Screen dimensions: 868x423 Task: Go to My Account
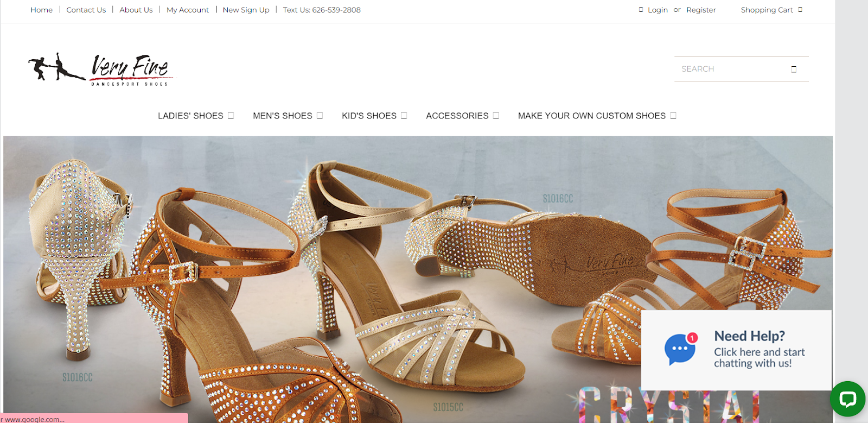(x=188, y=10)
